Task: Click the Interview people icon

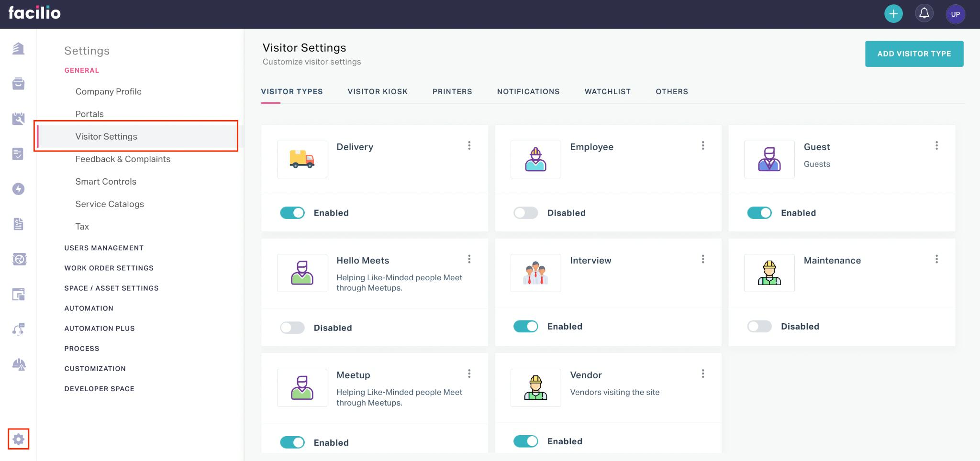Action: click(x=535, y=273)
